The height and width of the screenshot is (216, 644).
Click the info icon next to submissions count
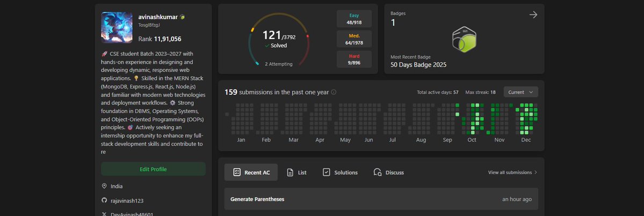coord(334,92)
